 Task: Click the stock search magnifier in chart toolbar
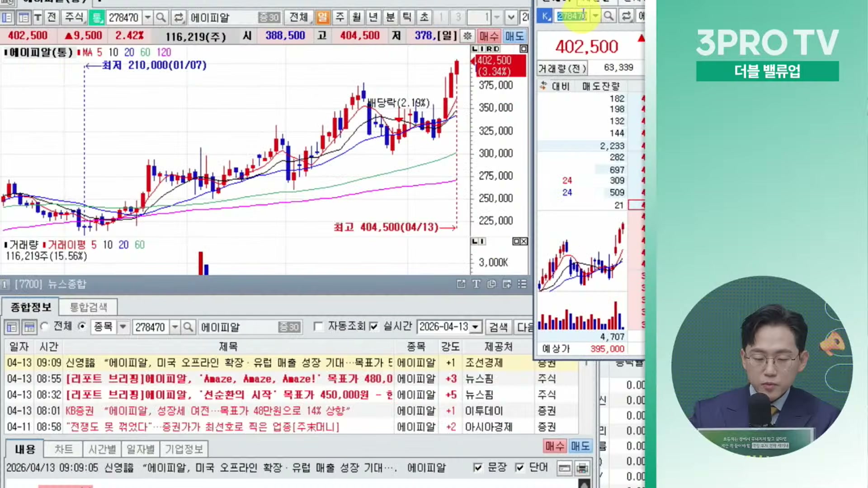[160, 18]
